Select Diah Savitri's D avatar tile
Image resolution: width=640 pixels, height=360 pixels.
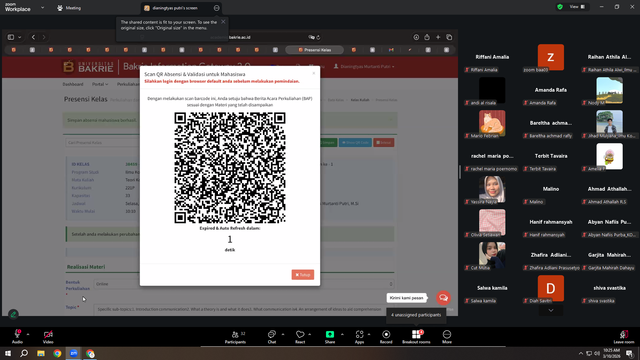tap(551, 289)
